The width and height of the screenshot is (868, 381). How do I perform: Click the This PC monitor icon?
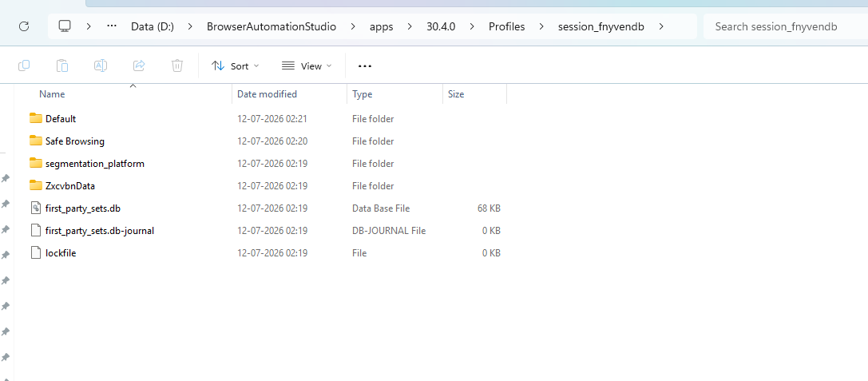click(65, 26)
